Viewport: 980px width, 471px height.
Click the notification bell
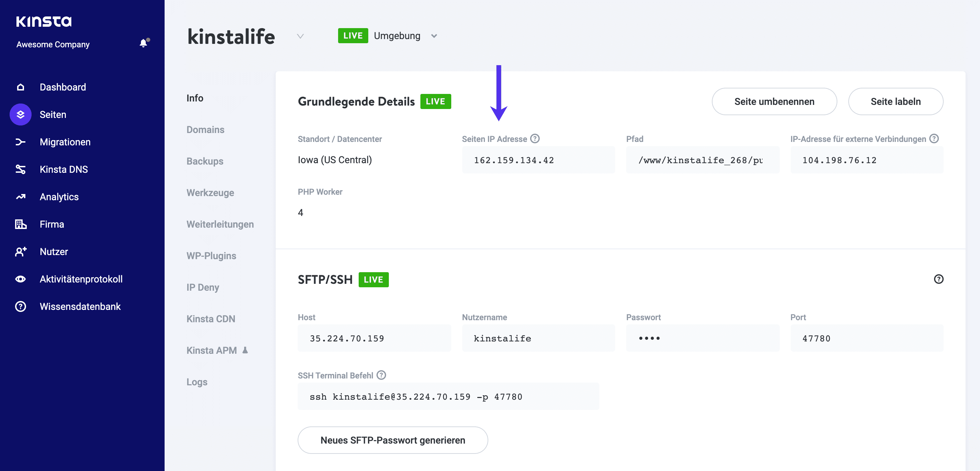click(143, 43)
